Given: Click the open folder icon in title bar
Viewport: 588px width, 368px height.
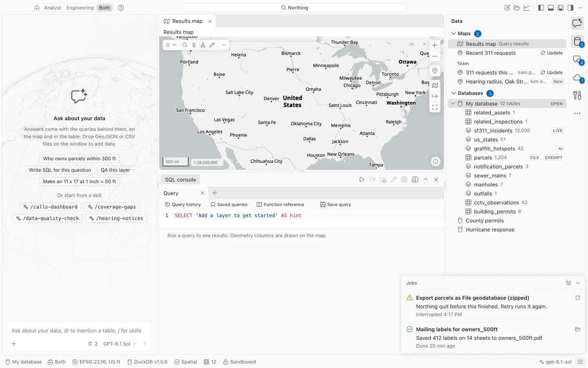Looking at the screenshot, I should [517, 8].
